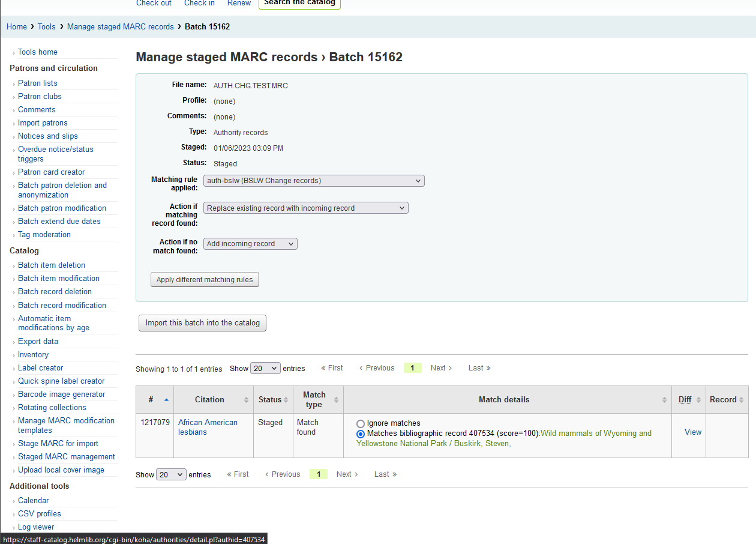This screenshot has height=544, width=756.
Task: Click sort icon in Citation column header
Action: pos(246,400)
